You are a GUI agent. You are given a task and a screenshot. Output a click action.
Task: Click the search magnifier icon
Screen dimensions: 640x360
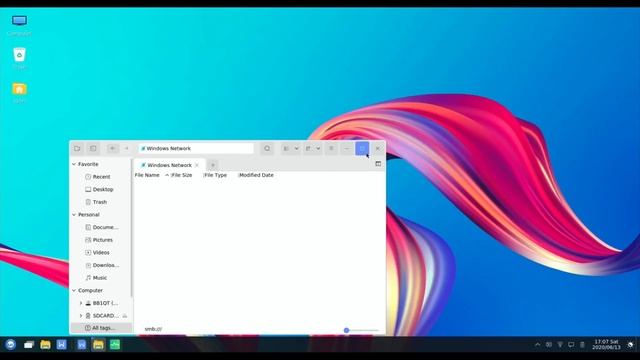[267, 149]
